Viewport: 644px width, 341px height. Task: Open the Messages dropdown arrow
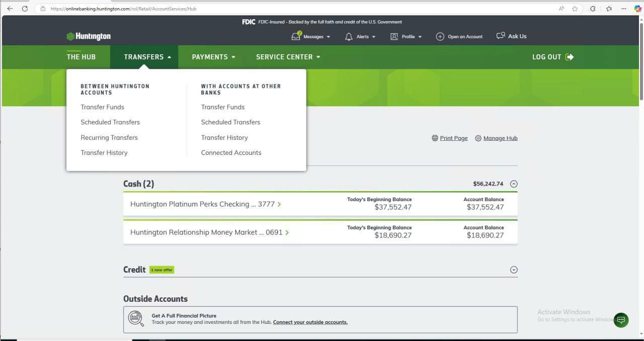click(x=329, y=37)
